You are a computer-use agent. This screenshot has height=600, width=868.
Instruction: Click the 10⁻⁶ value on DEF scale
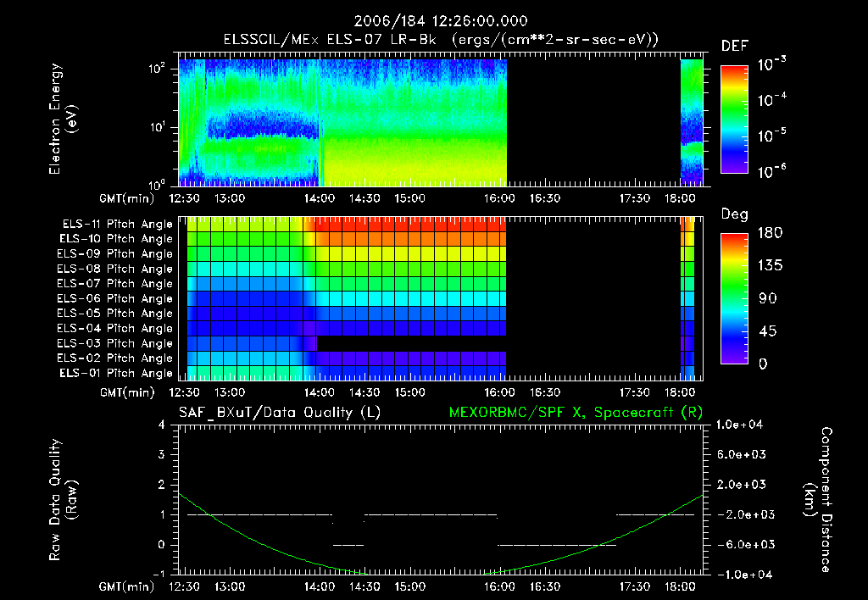coord(771,171)
